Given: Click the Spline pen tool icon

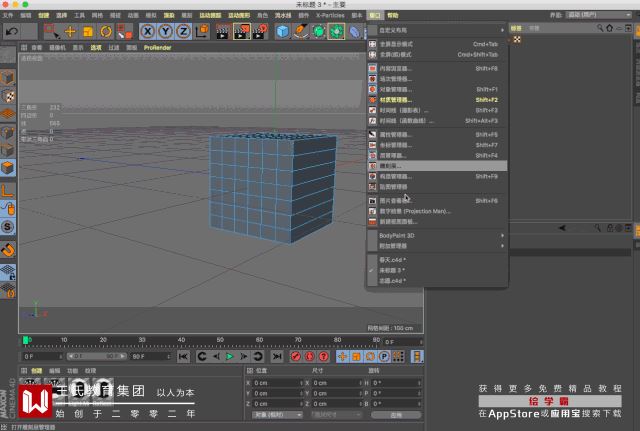Looking at the screenshot, I should (300, 31).
